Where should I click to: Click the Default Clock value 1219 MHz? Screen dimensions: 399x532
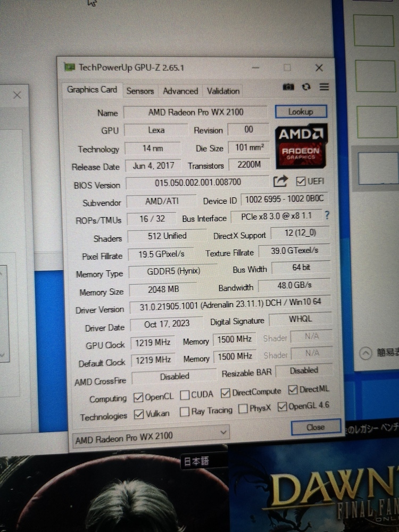click(153, 360)
